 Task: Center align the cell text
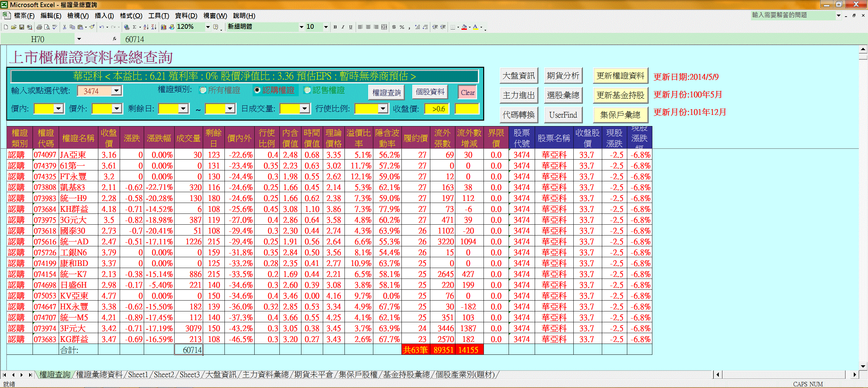coord(368,27)
